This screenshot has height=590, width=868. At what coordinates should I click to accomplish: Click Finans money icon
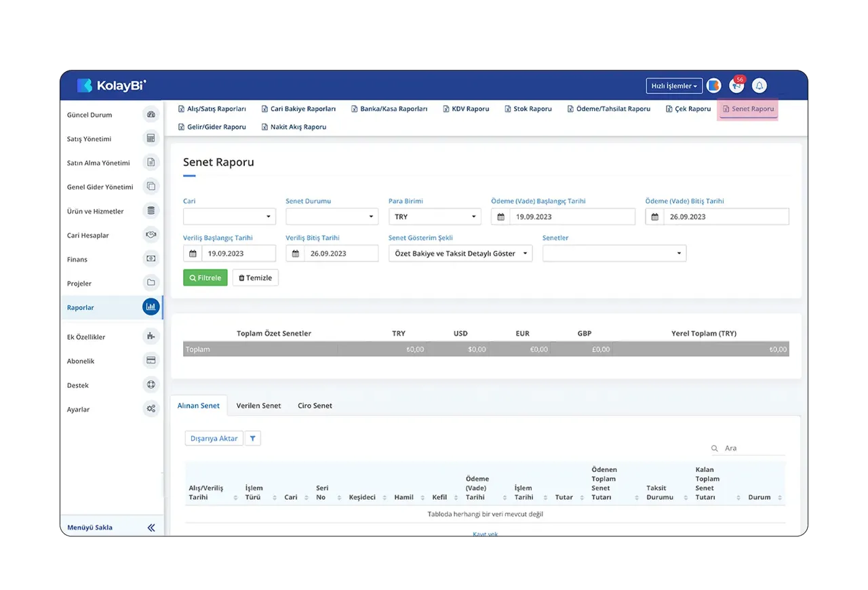click(151, 259)
